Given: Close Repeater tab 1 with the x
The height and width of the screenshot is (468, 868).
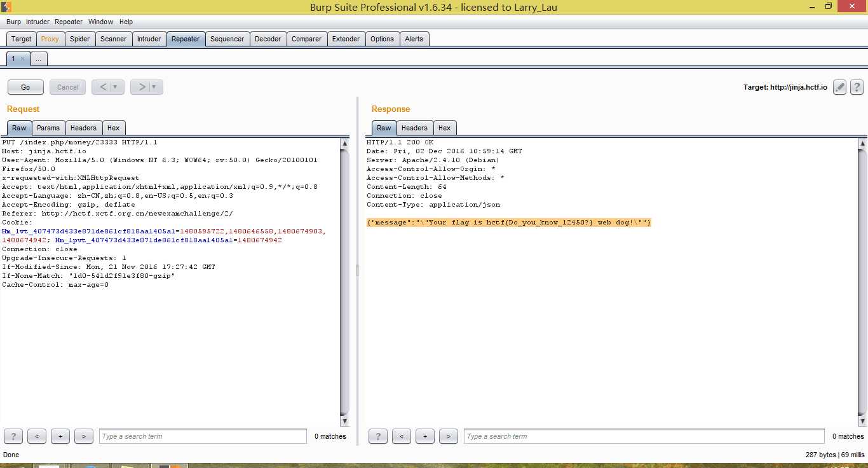Looking at the screenshot, I should [x=22, y=59].
